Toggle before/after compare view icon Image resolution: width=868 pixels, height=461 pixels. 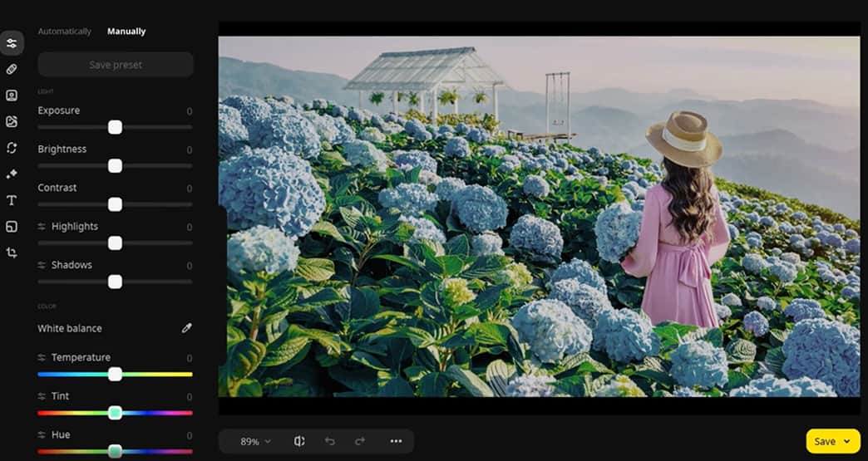pos(299,441)
